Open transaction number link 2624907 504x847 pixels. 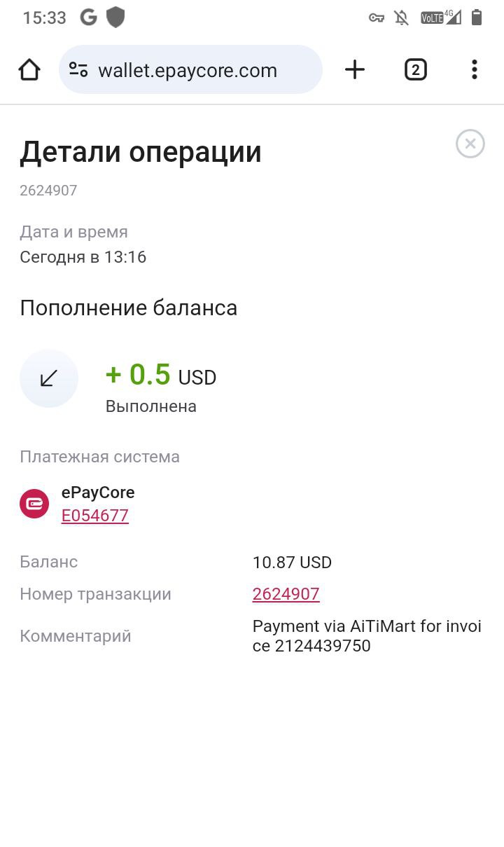click(286, 594)
